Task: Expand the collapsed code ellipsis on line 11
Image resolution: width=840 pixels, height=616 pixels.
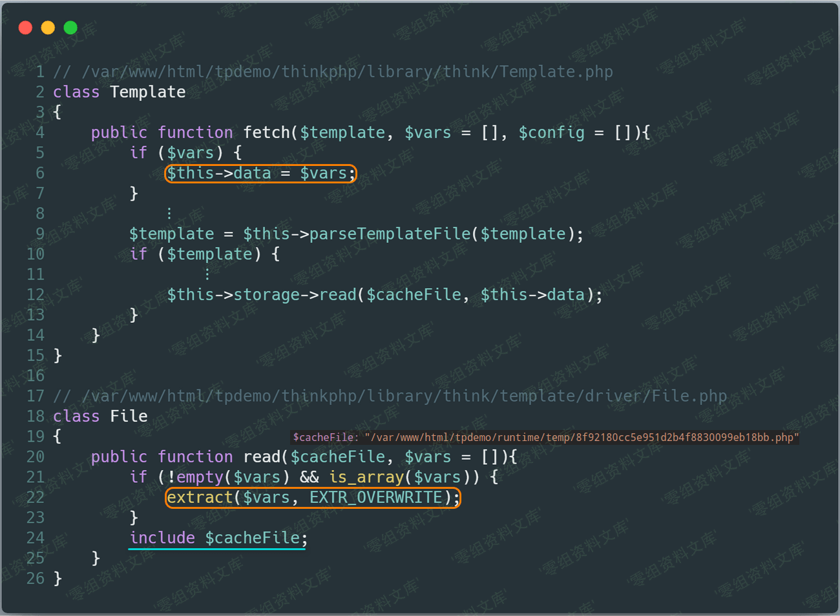Action: point(207,274)
